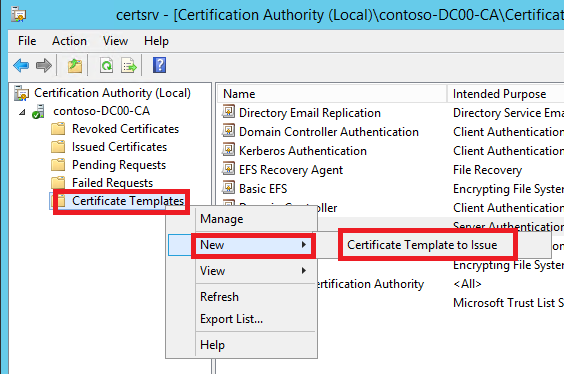The image size is (564, 374).
Task: Open the File menu
Action: [x=27, y=41]
